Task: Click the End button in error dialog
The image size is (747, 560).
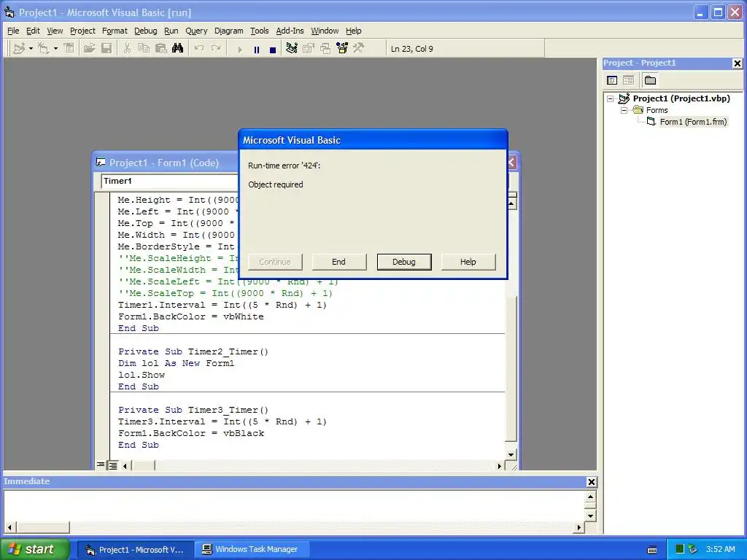Action: tap(338, 262)
